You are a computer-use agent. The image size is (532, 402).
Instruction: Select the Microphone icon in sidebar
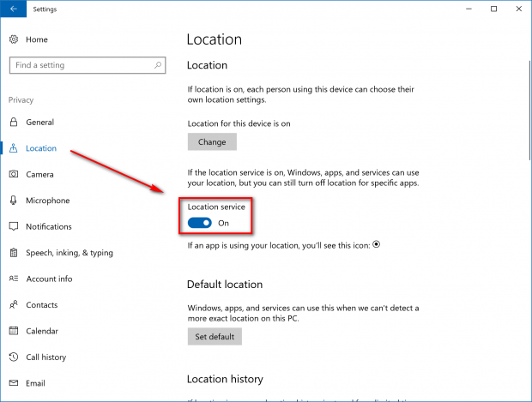[13, 201]
